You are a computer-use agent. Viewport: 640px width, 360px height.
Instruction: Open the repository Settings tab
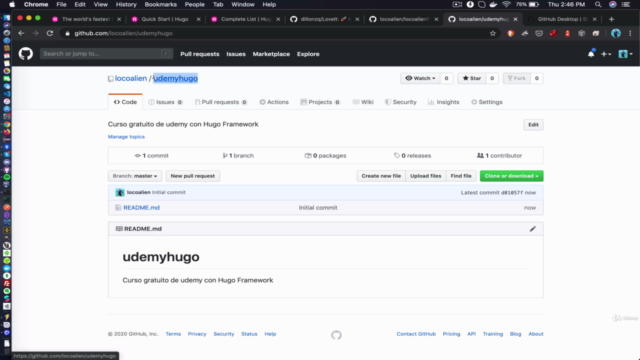pos(487,102)
